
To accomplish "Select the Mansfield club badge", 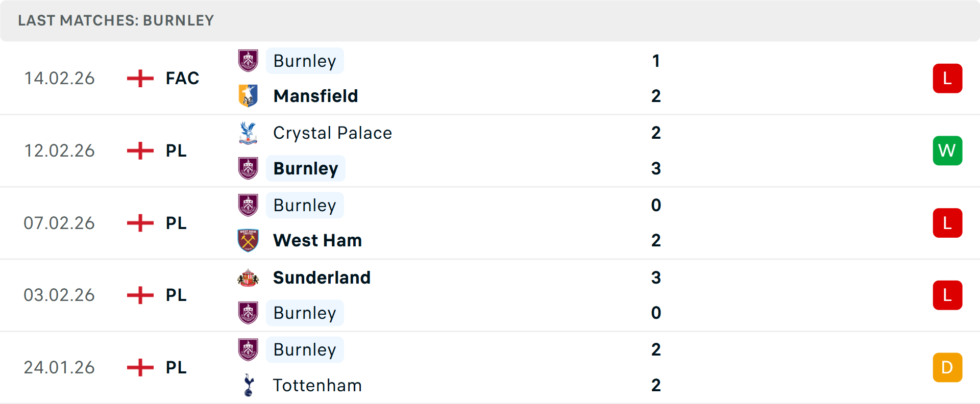I will [248, 96].
